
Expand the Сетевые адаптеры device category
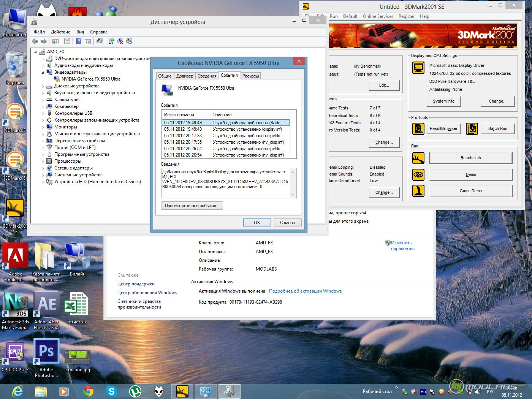pos(43,168)
